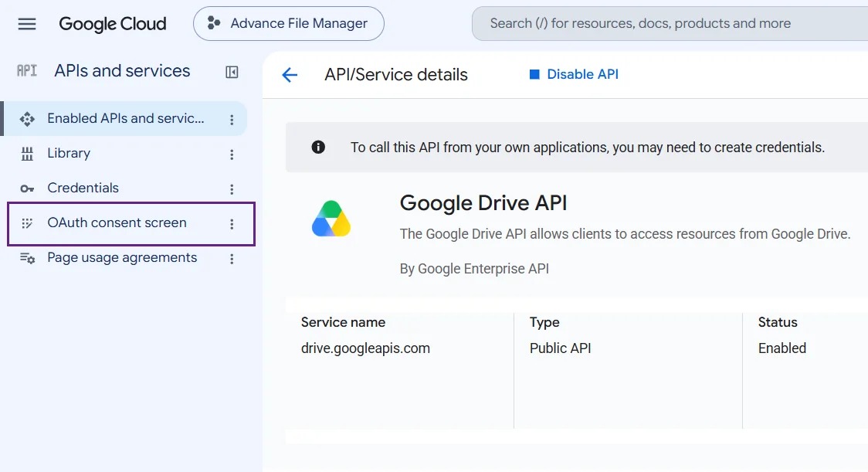Click the Google Drive API logo

[x=331, y=219]
